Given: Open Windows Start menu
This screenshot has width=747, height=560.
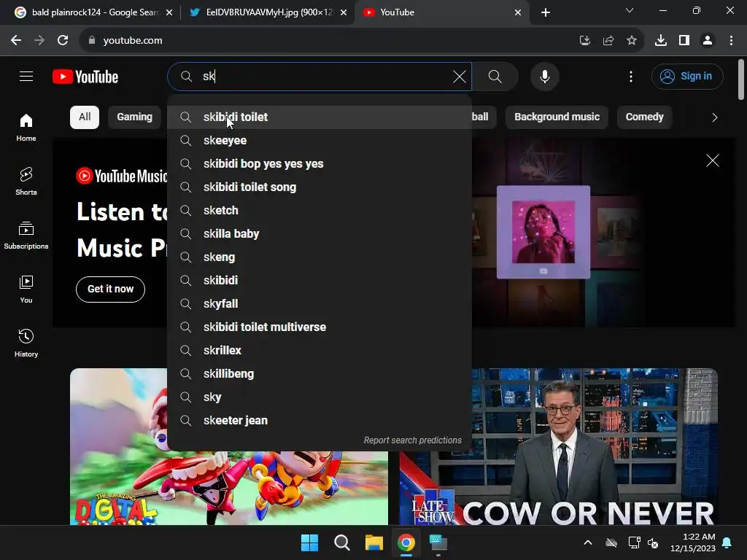Looking at the screenshot, I should pos(309,542).
